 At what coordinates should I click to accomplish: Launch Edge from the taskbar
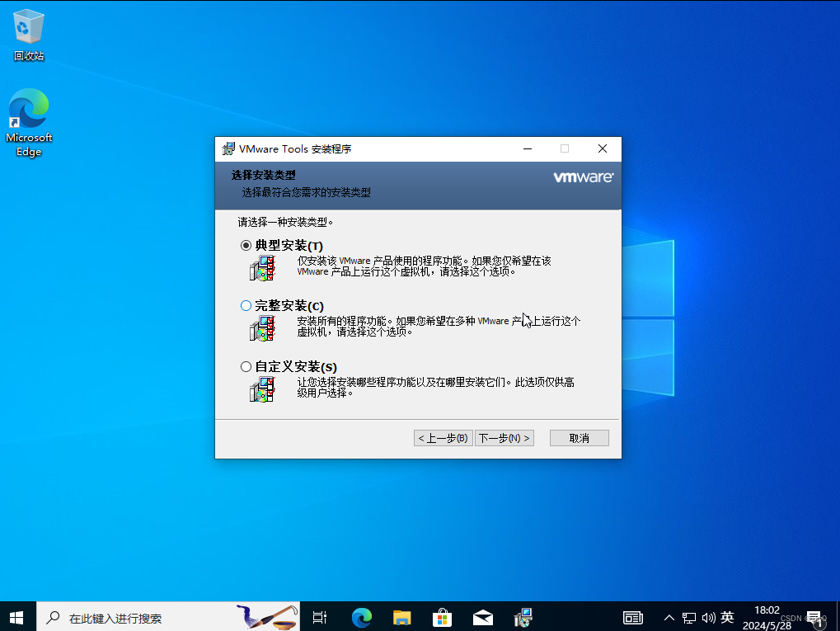(362, 618)
